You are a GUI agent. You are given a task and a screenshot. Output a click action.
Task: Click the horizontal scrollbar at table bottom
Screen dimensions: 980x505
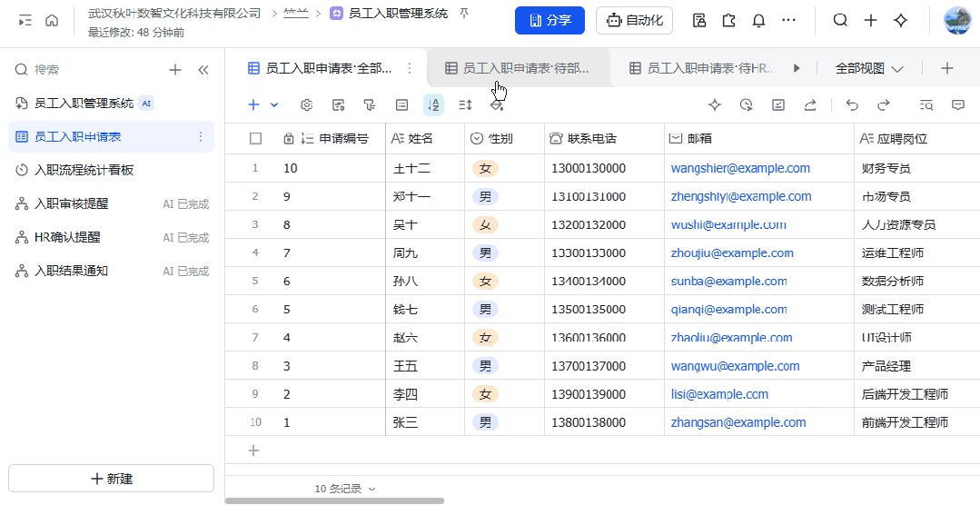334,500
